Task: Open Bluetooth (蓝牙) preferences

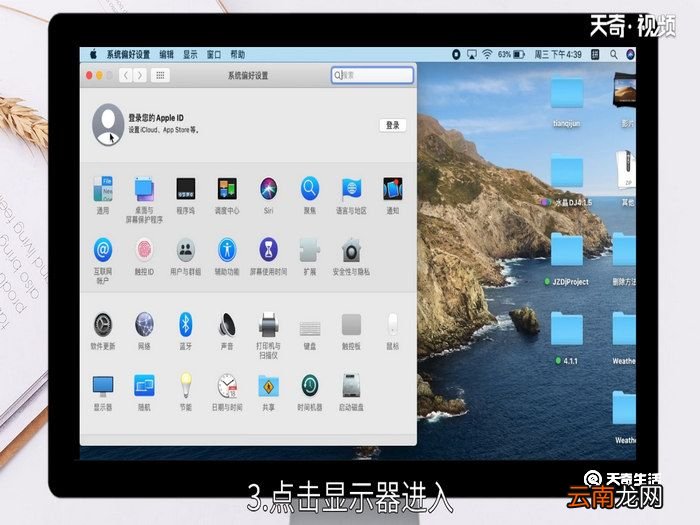Action: pos(186,325)
